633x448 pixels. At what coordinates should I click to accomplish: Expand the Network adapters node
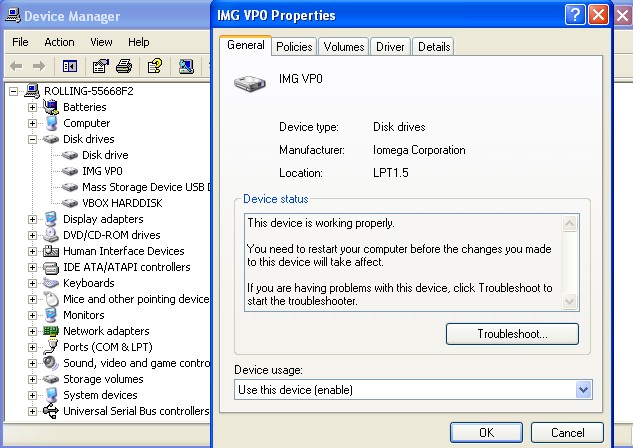(x=33, y=331)
